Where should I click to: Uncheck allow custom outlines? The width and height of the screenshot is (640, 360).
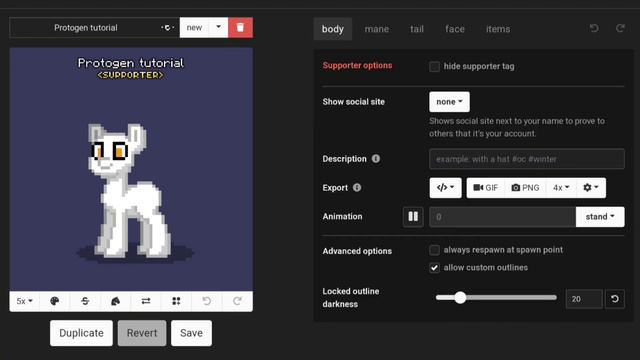pyautogui.click(x=434, y=268)
